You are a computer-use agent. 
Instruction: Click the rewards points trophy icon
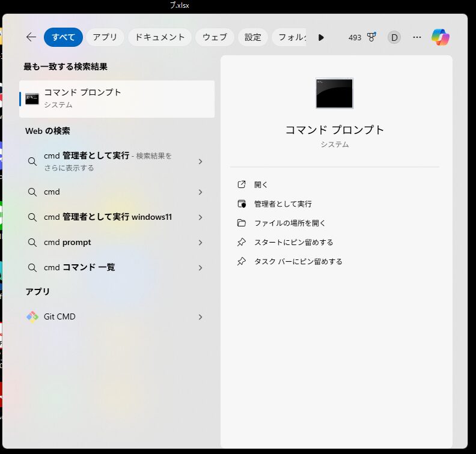click(371, 37)
